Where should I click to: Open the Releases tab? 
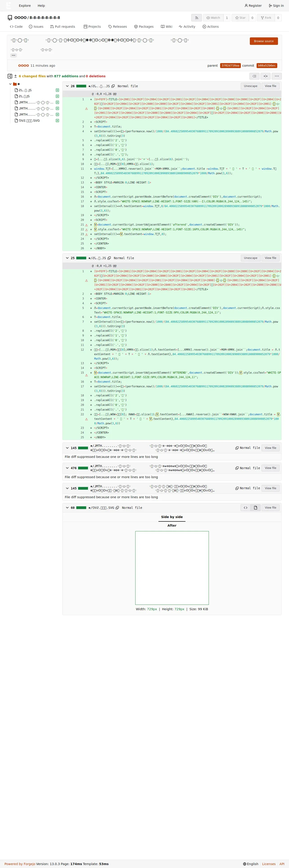pyautogui.click(x=117, y=27)
